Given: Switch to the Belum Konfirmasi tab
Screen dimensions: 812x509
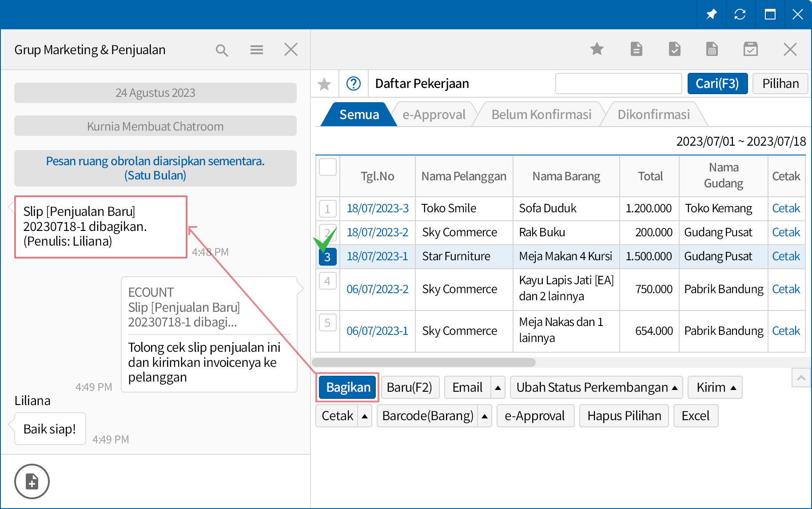Looking at the screenshot, I should 541,115.
